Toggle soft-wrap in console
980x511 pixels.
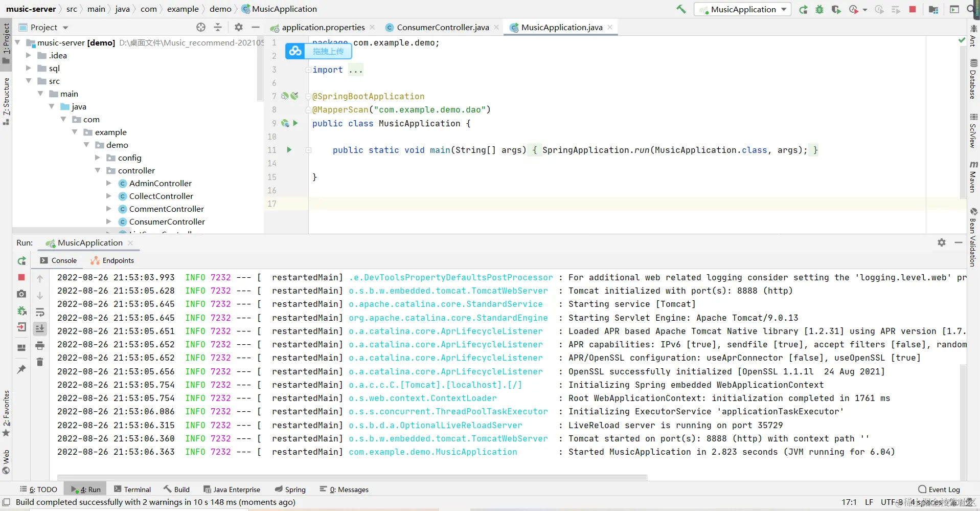pyautogui.click(x=40, y=312)
